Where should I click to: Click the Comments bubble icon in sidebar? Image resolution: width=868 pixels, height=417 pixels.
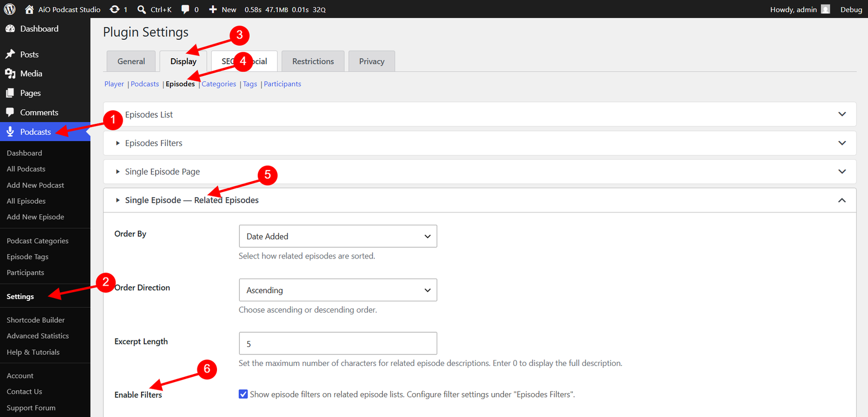pos(10,112)
